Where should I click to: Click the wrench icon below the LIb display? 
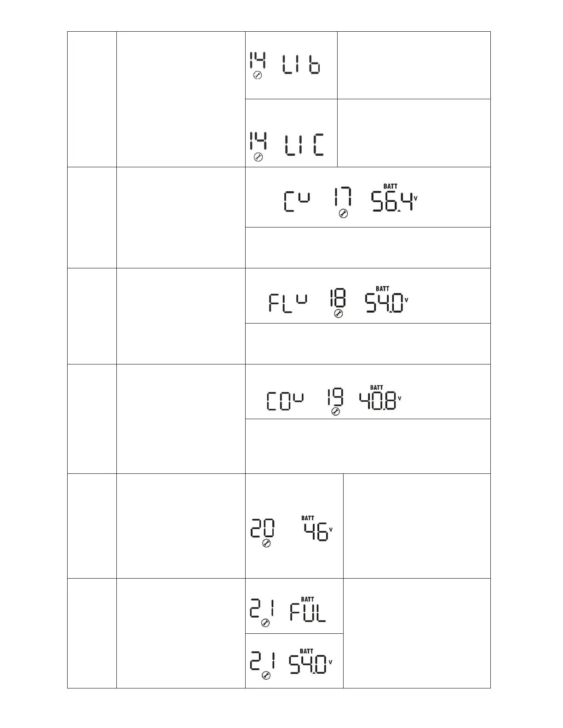258,76
